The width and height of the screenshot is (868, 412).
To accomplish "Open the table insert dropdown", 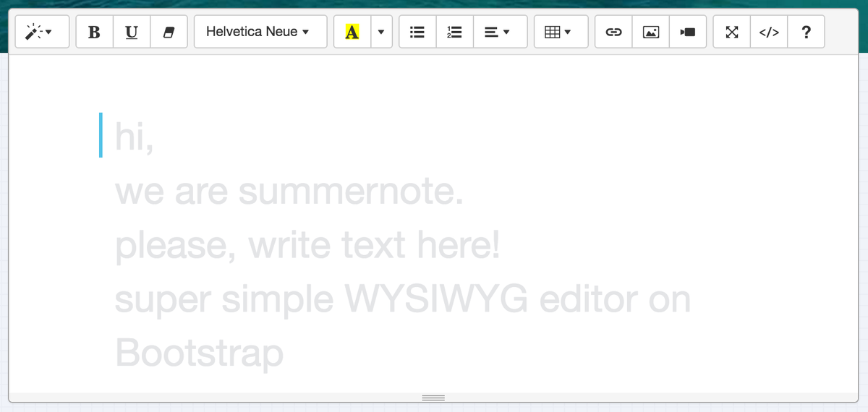I will coord(561,32).
